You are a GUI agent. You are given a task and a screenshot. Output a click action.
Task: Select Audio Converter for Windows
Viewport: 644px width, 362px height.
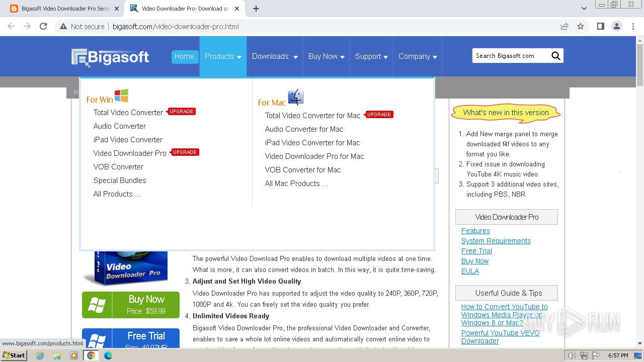(x=120, y=126)
